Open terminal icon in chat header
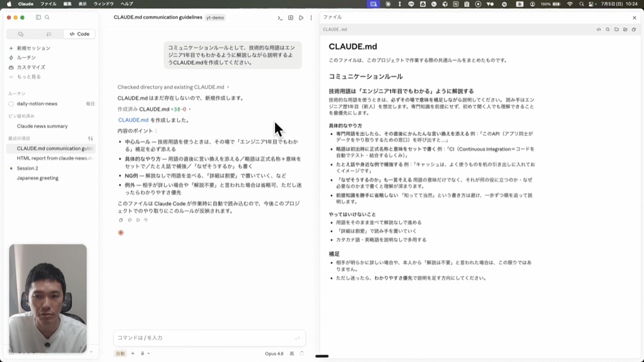Image resolution: width=644 pixels, height=362 pixels. (x=280, y=17)
